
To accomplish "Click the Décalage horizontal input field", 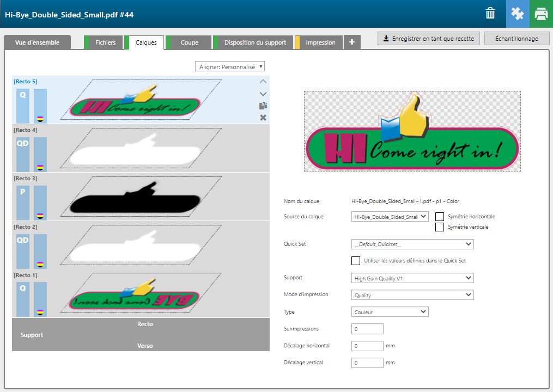I will (368, 346).
